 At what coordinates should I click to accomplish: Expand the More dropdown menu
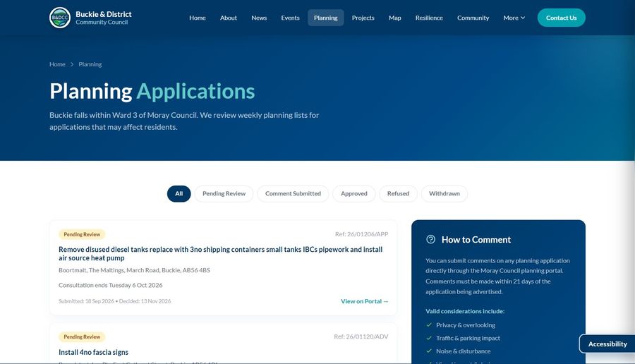(x=514, y=18)
